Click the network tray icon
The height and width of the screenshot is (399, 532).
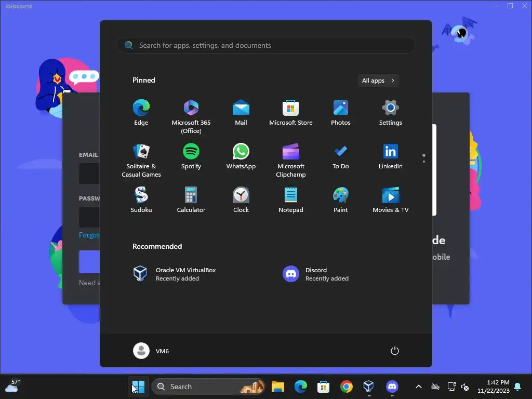(x=451, y=387)
